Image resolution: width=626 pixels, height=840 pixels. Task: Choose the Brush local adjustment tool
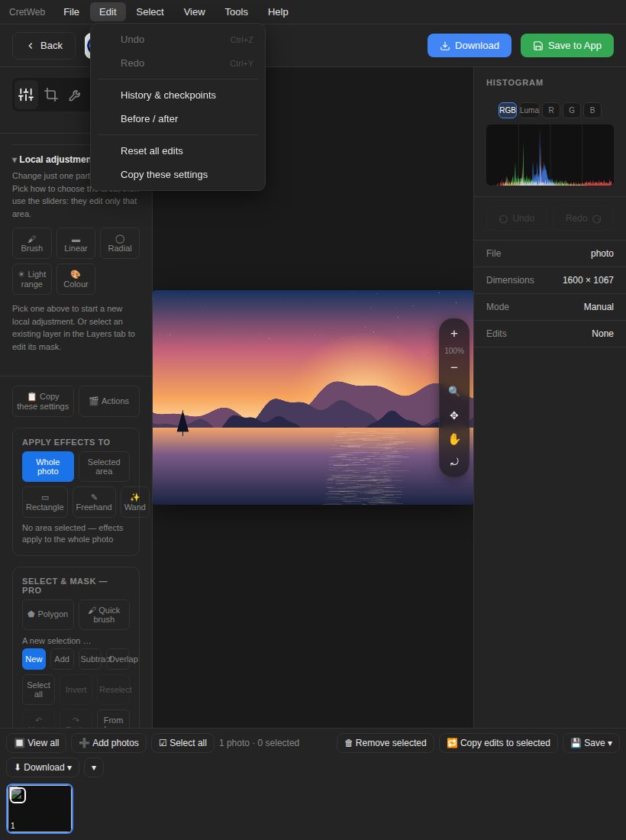(32, 243)
